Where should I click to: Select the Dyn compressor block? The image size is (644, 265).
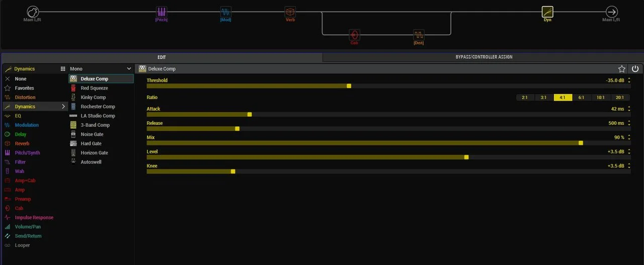(547, 12)
